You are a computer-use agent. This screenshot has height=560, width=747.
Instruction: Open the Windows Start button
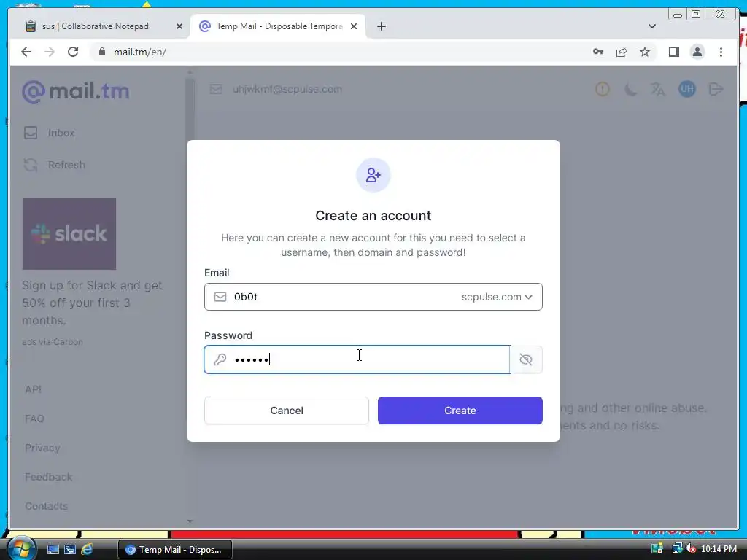pyautogui.click(x=21, y=549)
